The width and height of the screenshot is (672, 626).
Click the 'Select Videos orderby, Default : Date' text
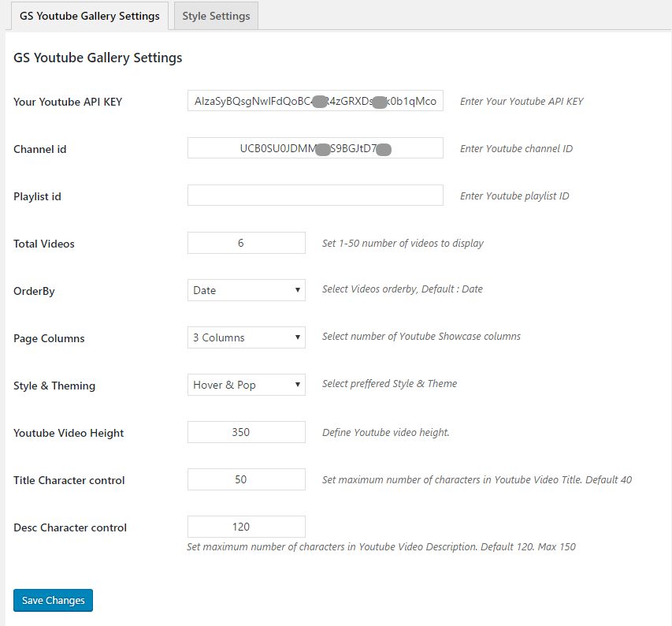coord(403,289)
